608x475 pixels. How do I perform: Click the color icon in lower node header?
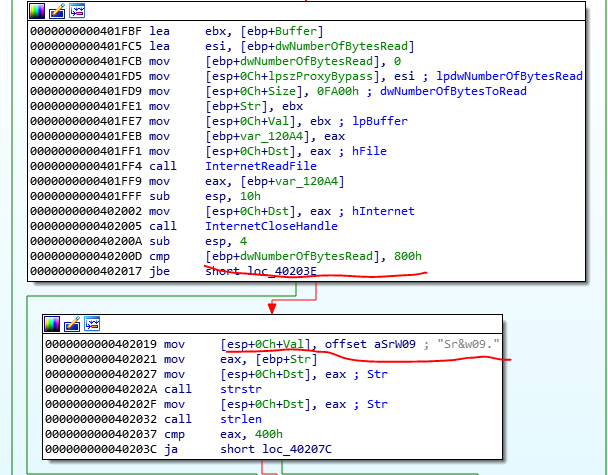(x=52, y=324)
